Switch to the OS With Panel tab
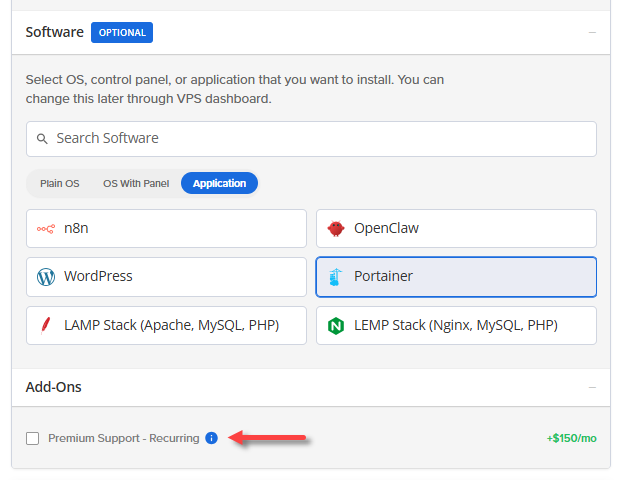This screenshot has height=480, width=622. coord(136,183)
